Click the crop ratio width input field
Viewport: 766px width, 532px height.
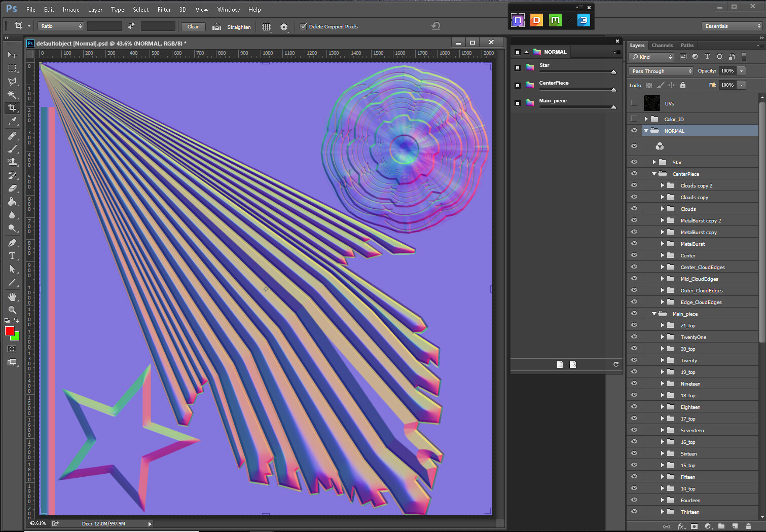[104, 26]
